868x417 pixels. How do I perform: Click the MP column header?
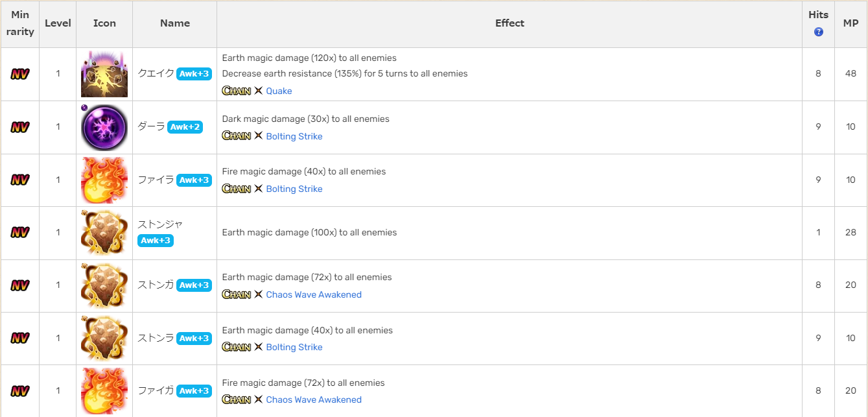point(850,23)
